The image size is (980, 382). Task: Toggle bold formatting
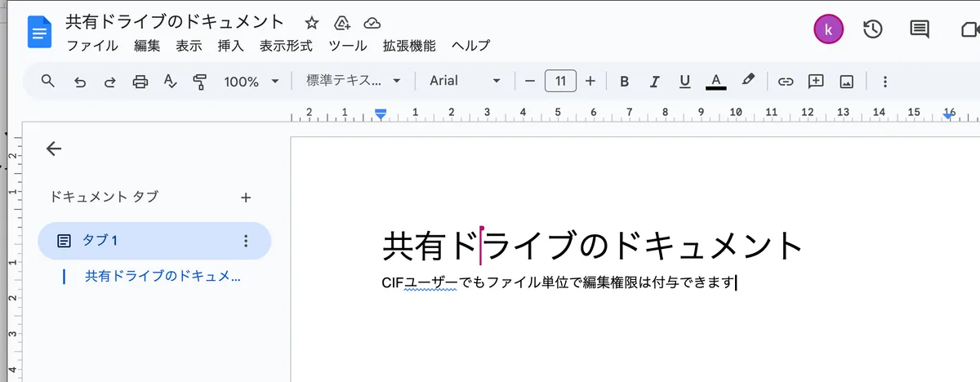pos(625,82)
